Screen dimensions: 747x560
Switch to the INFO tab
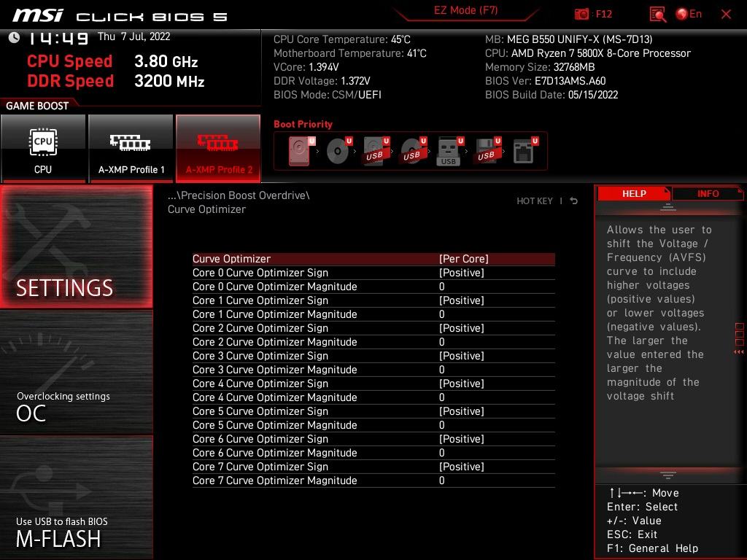coord(708,193)
